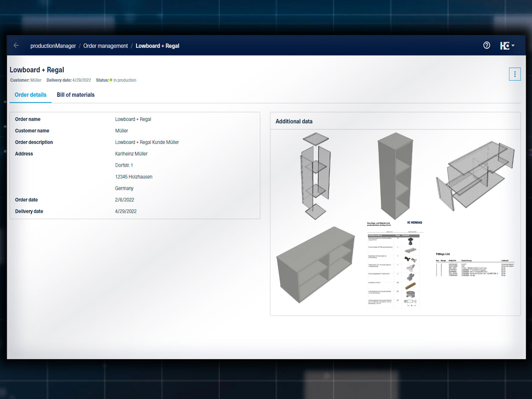Click the 12345 Holzhausen address line
Image resolution: width=532 pixels, height=399 pixels.
tap(133, 177)
